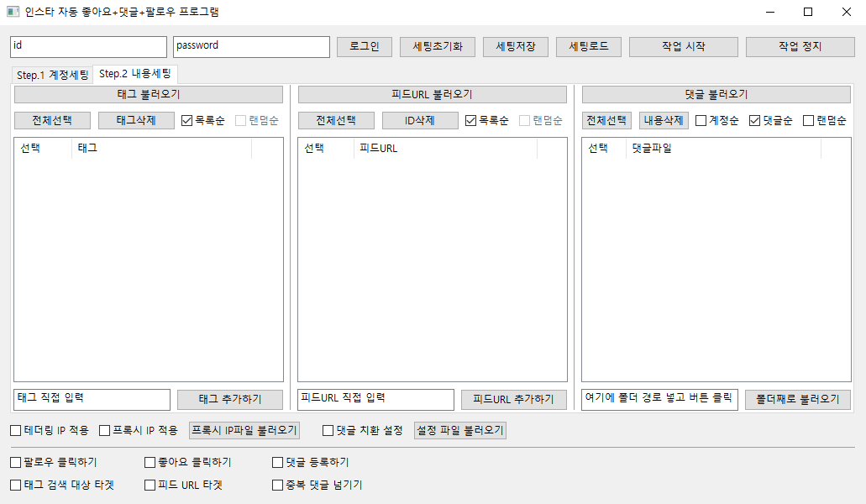The height and width of the screenshot is (504, 866).
Task: Tick the 팔로우 클릭하기 checkbox
Action: coord(16,462)
